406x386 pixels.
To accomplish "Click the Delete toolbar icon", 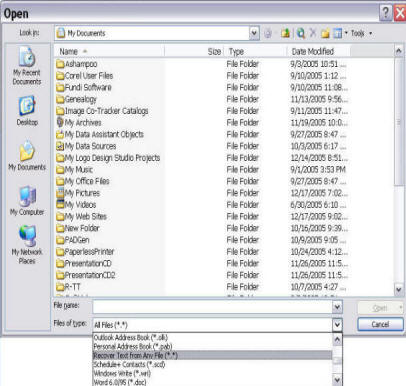I will (313, 33).
